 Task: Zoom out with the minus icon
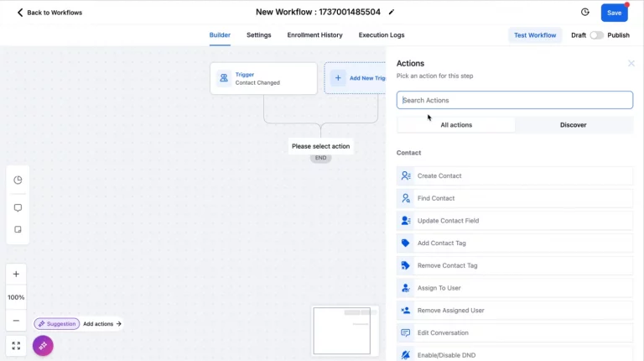tap(16, 321)
